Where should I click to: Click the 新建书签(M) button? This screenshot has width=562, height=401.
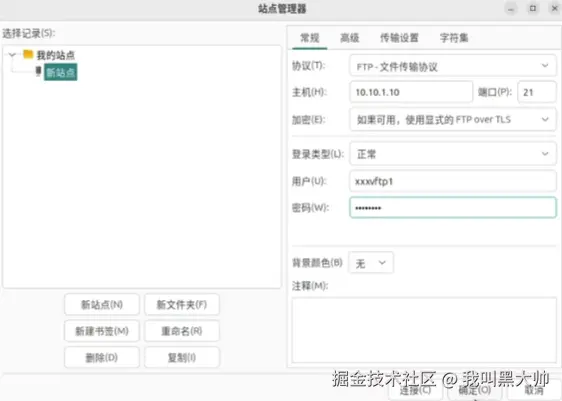pos(102,331)
